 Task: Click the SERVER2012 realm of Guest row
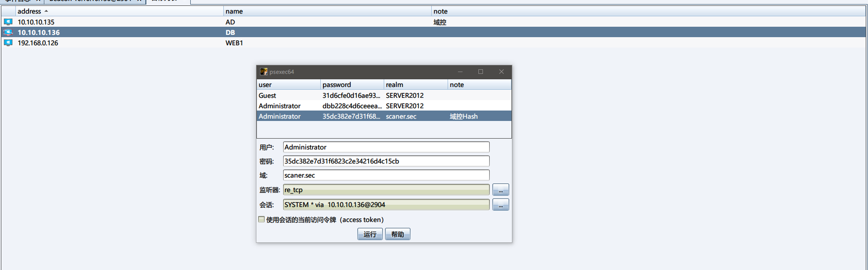405,96
